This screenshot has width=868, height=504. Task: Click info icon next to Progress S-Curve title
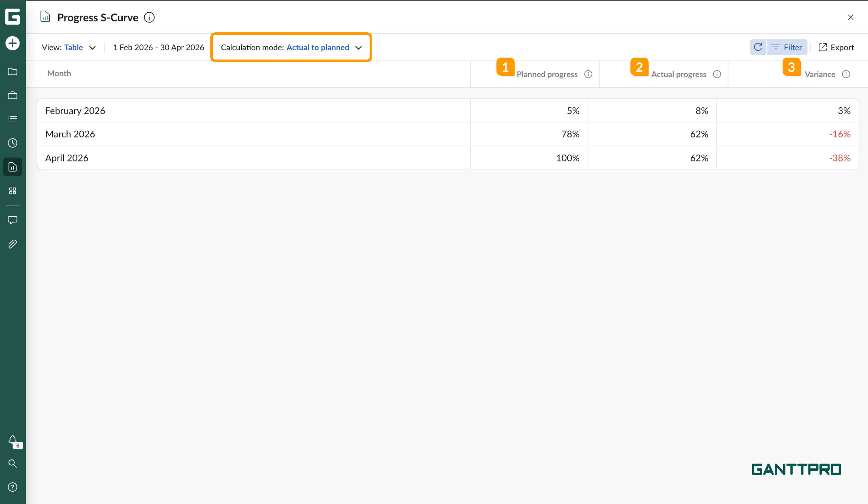[149, 17]
